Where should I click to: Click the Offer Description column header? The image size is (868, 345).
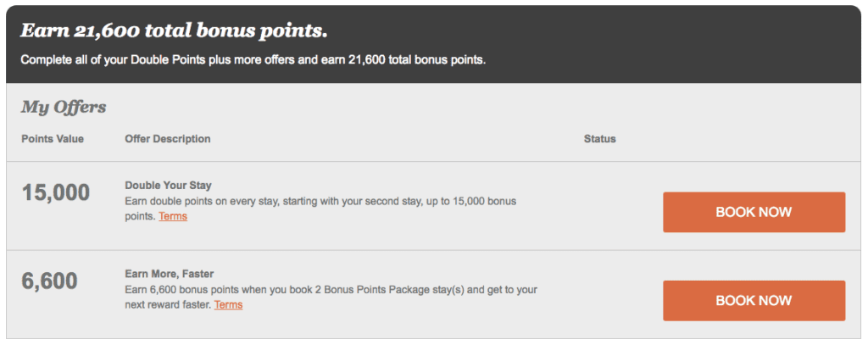click(x=167, y=139)
